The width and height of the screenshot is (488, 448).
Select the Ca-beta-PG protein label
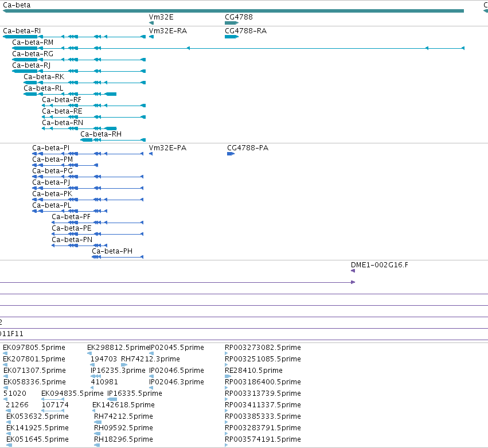[x=53, y=171]
